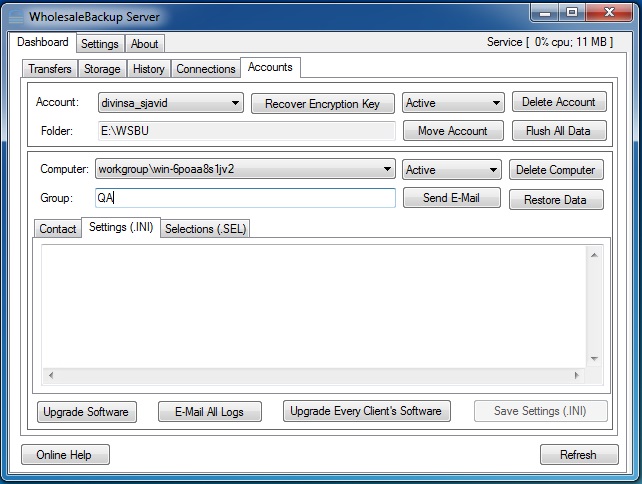
Task: Click the Folder: label
Action: (x=57, y=131)
